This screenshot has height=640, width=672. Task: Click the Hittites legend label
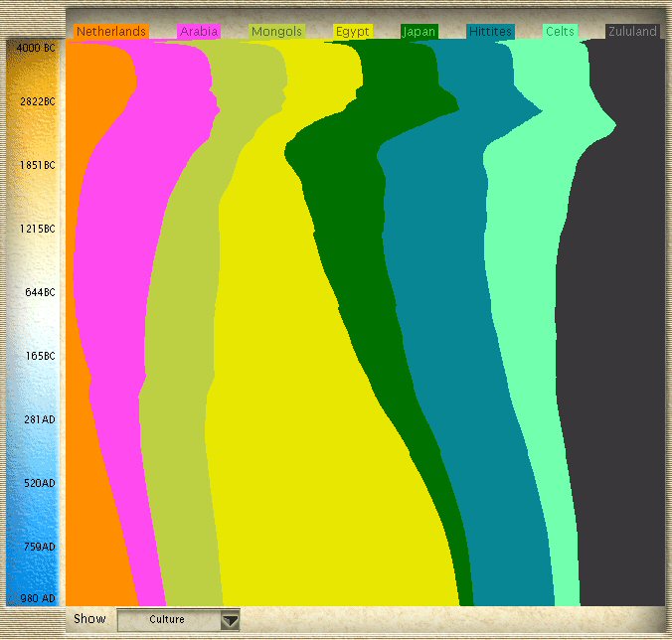490,32
